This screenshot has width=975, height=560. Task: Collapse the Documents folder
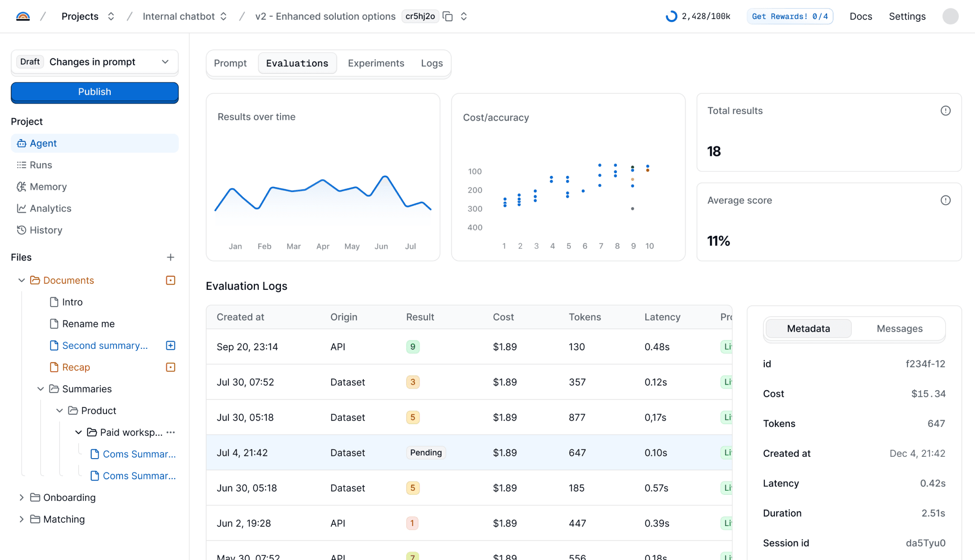21,280
